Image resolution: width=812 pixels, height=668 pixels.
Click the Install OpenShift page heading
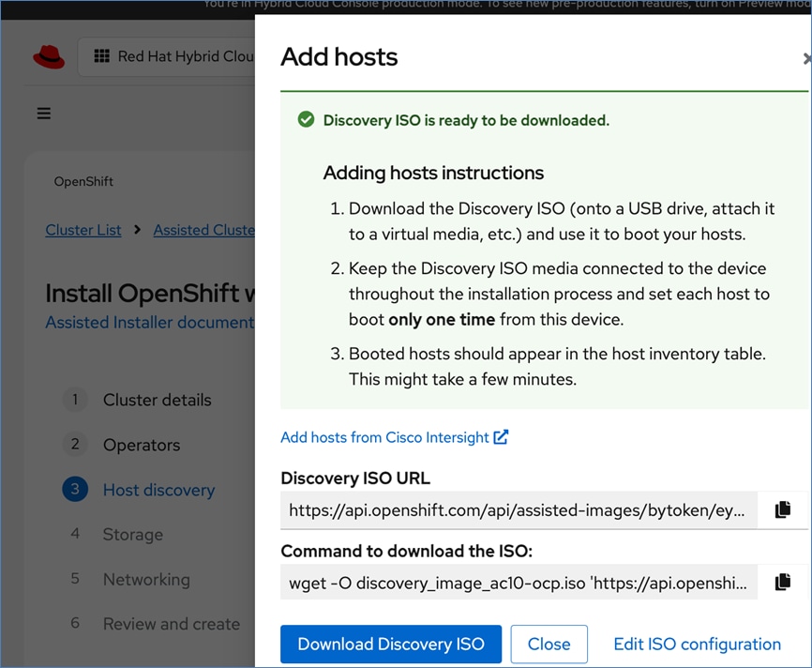150,294
